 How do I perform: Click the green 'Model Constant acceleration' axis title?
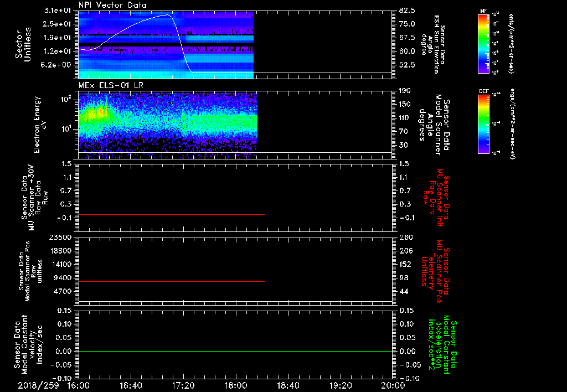[x=442, y=344]
